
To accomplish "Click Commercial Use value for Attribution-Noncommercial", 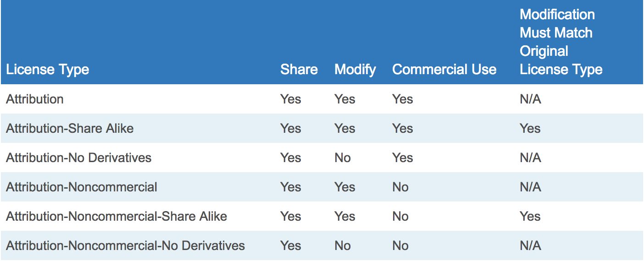I will tap(400, 187).
